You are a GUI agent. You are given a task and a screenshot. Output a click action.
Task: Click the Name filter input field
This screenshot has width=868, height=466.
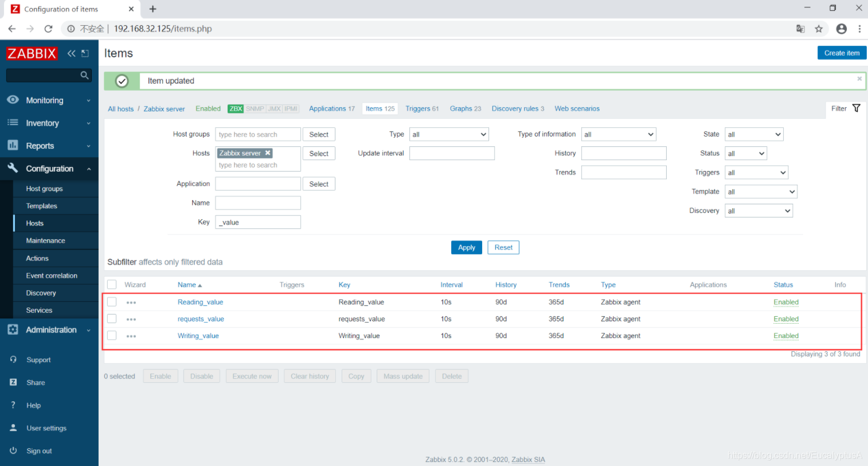click(258, 203)
